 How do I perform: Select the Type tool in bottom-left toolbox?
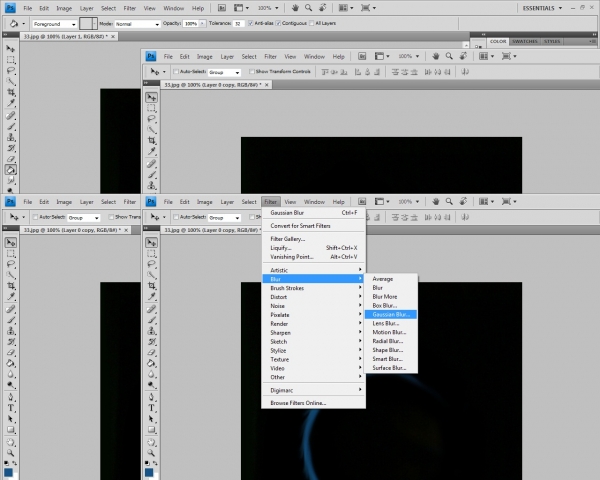point(11,408)
